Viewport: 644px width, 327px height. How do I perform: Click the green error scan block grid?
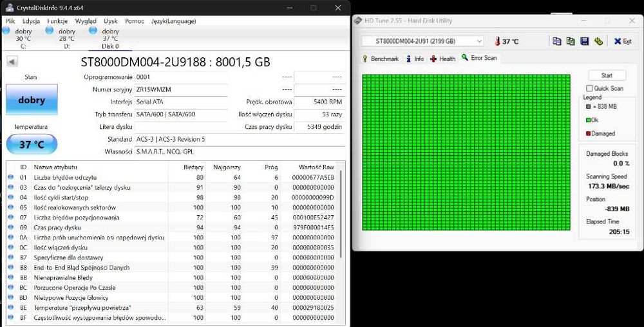pos(466,152)
